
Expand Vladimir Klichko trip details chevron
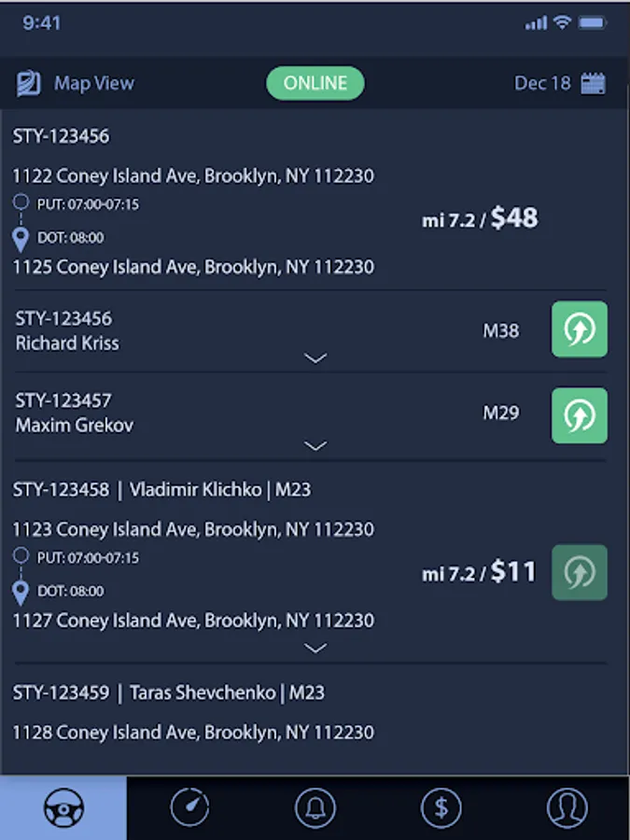(315, 649)
